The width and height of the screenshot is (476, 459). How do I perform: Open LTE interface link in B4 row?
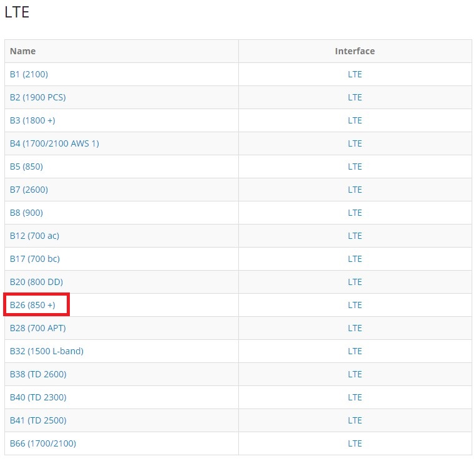click(355, 143)
